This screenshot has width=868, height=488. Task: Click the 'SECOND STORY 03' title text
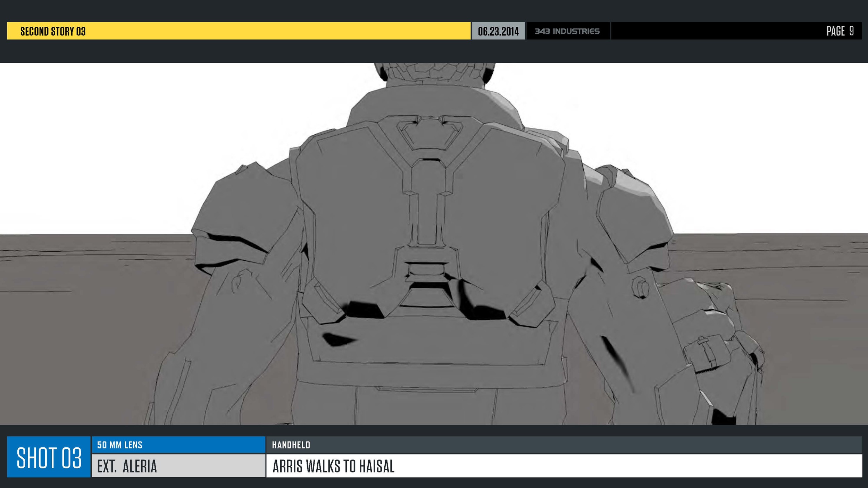click(x=53, y=31)
